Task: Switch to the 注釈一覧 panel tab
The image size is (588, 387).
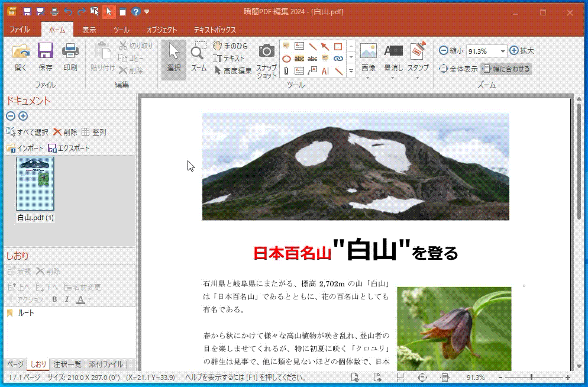Action: [x=67, y=364]
